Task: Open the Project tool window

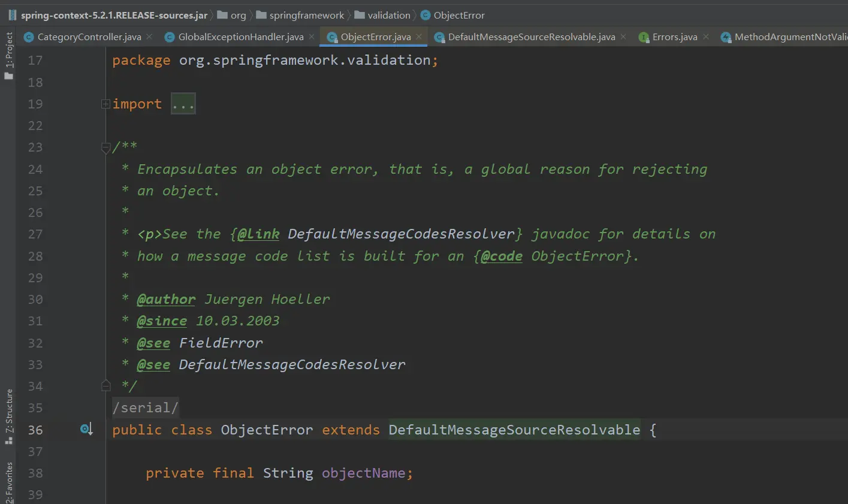Action: pyautogui.click(x=8, y=55)
